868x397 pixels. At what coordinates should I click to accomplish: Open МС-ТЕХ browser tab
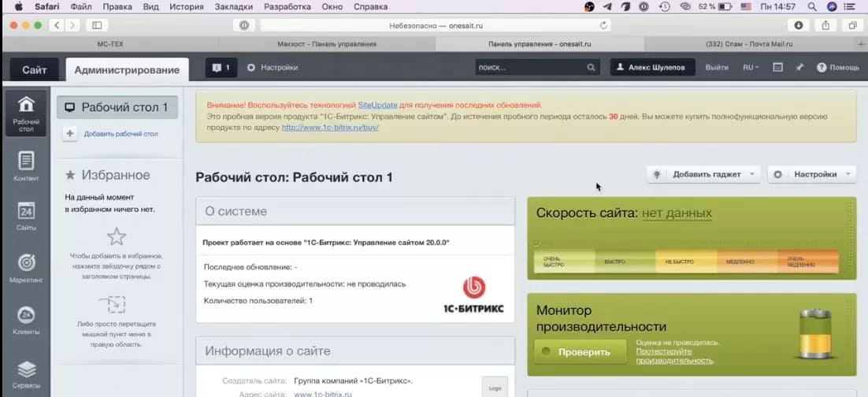click(x=110, y=44)
